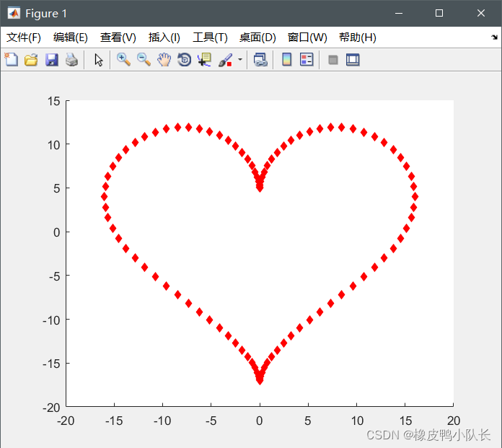Open the 文件(F) menu

24,38
